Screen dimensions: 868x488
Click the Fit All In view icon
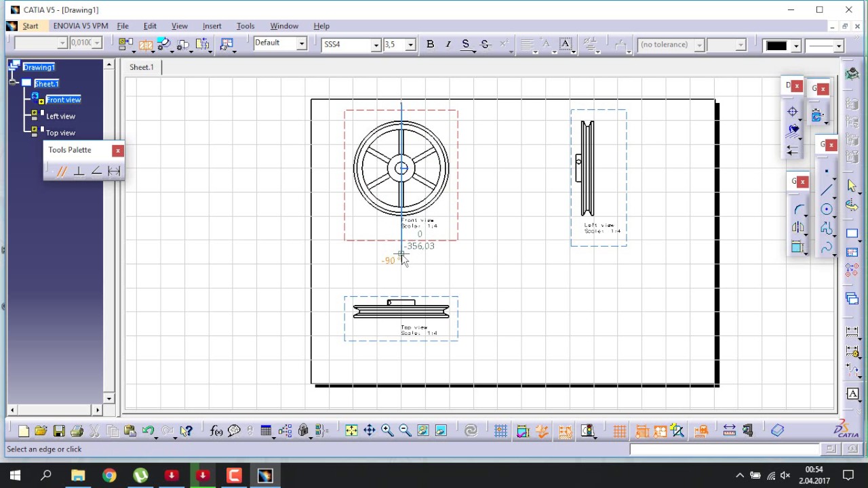[351, 431]
